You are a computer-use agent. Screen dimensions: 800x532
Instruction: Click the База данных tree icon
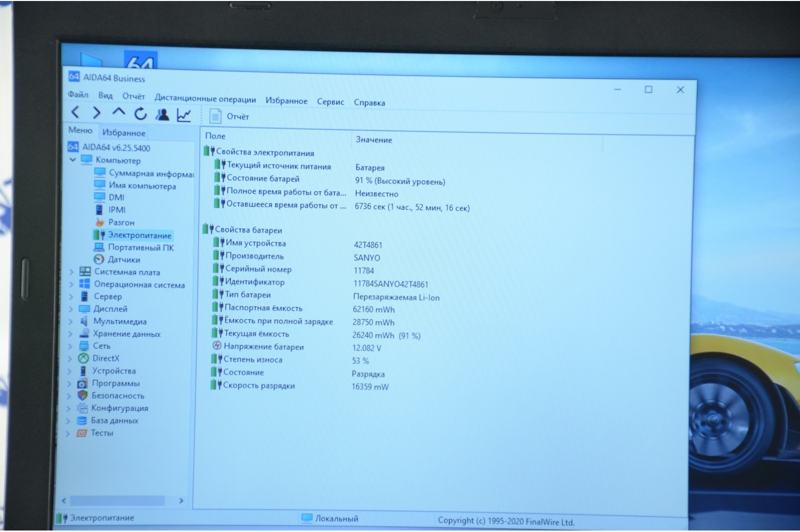pyautogui.click(x=82, y=421)
